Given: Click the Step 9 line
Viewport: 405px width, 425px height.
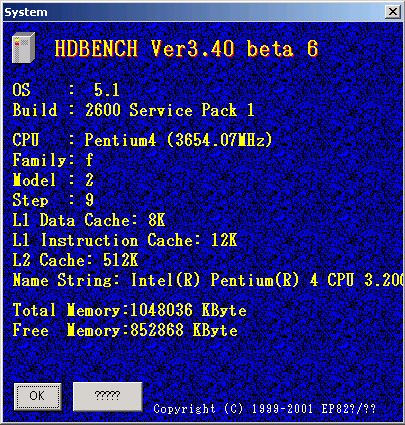Looking at the screenshot, I should tap(53, 200).
